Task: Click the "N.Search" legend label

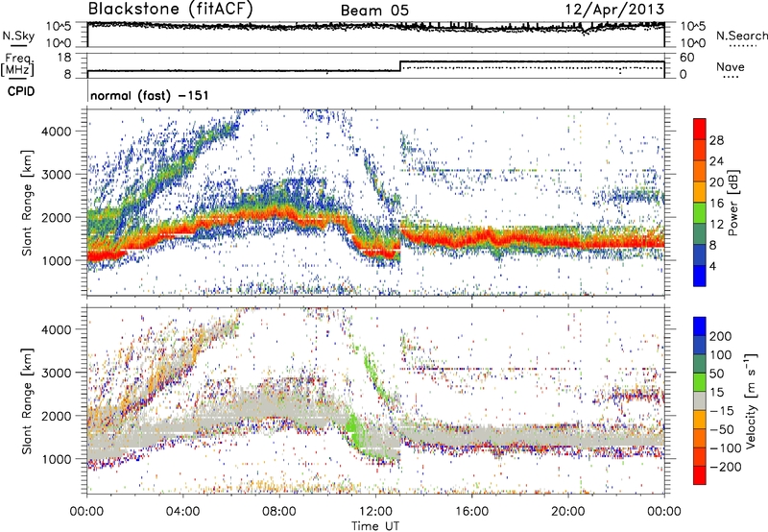Action: [x=741, y=36]
